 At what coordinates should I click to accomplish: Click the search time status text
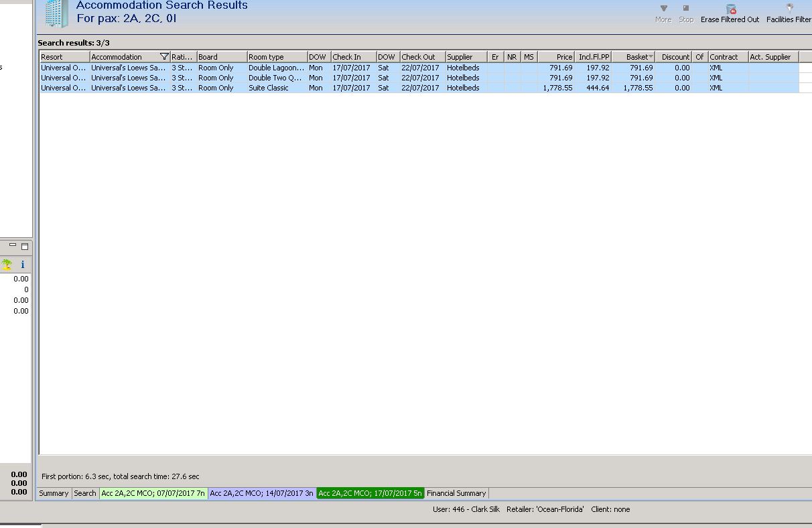coord(121,476)
